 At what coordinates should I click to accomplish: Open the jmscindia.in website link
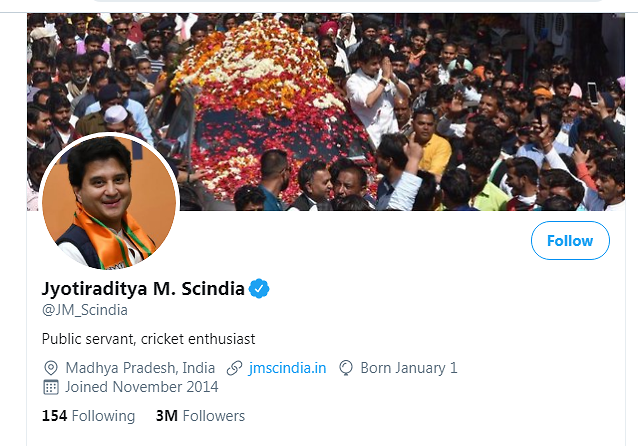pos(287,368)
